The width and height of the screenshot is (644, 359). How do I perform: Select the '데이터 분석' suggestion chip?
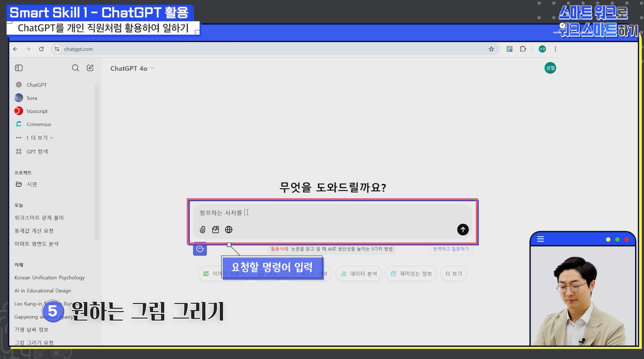point(359,274)
